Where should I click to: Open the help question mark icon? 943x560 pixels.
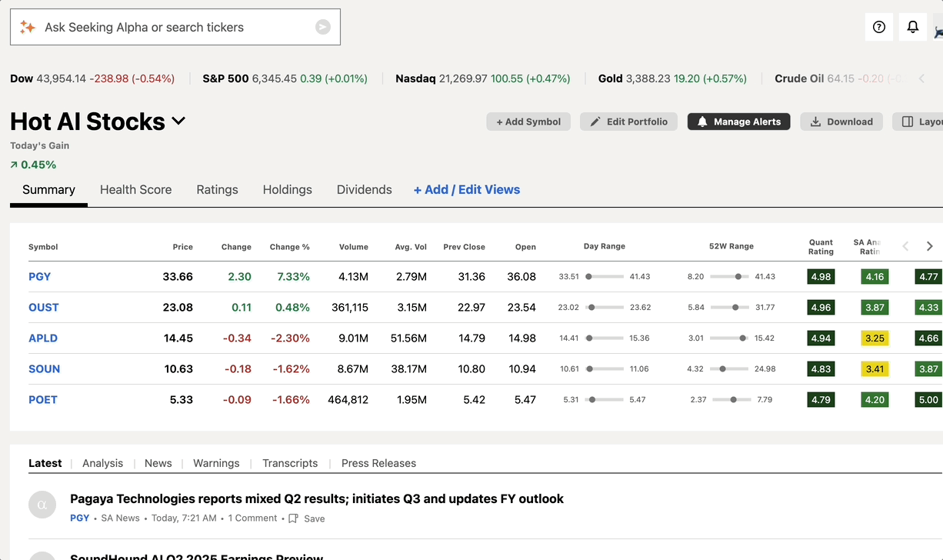pos(879,27)
